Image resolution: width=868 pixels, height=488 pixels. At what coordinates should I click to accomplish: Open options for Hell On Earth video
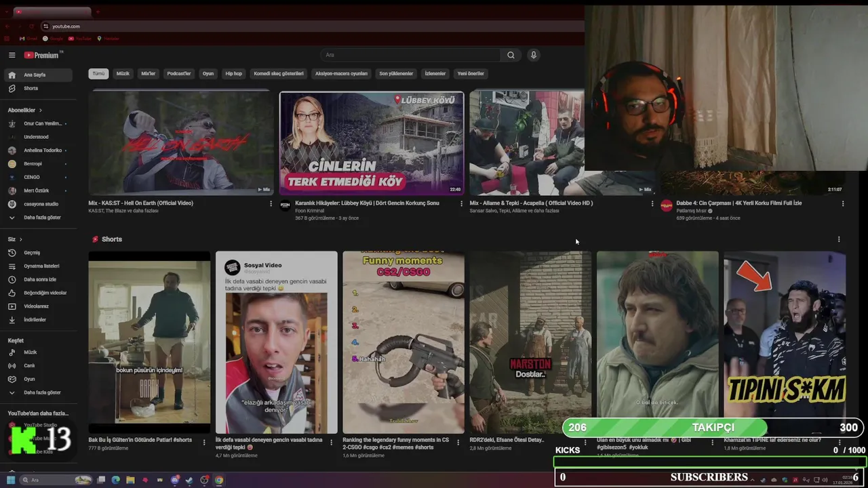click(x=271, y=203)
